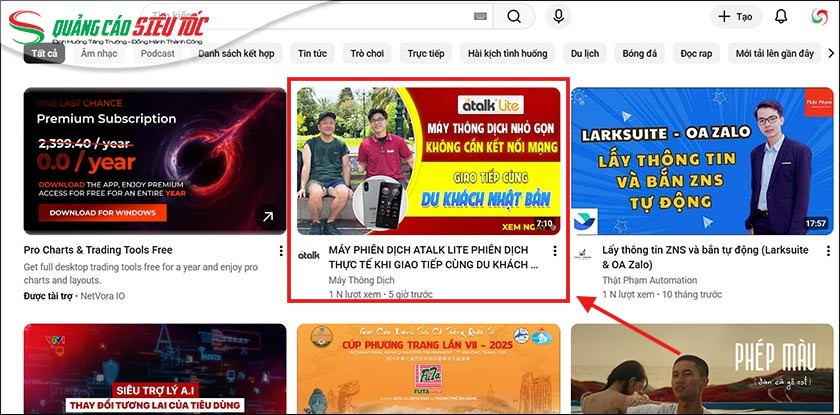Select the Trò chơi chip
The image size is (840, 415).
tap(367, 54)
